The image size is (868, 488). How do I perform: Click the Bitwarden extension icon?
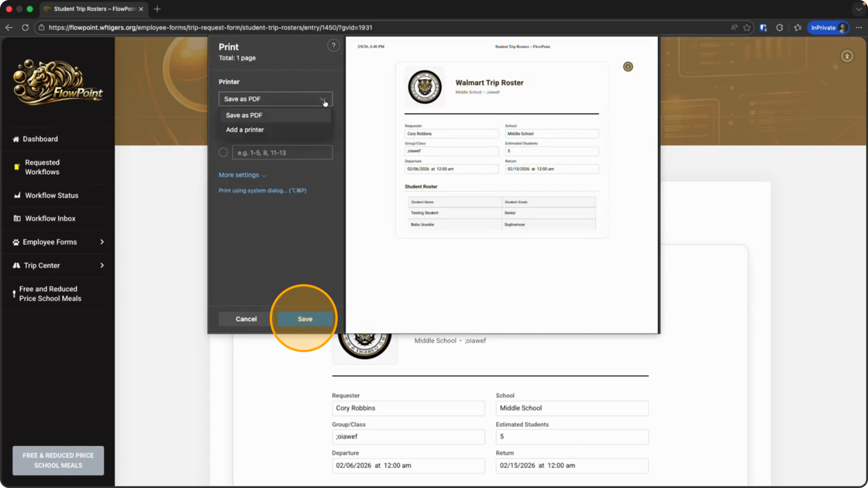[x=763, y=27]
